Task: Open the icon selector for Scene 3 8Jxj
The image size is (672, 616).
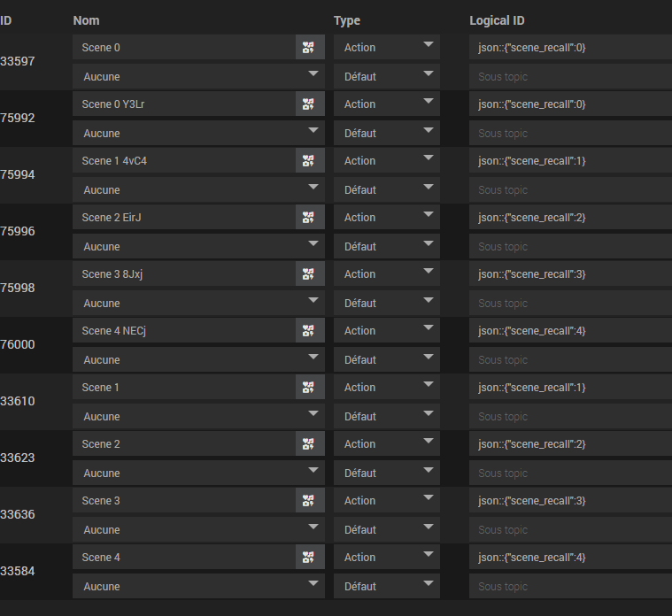Action: coord(308,274)
